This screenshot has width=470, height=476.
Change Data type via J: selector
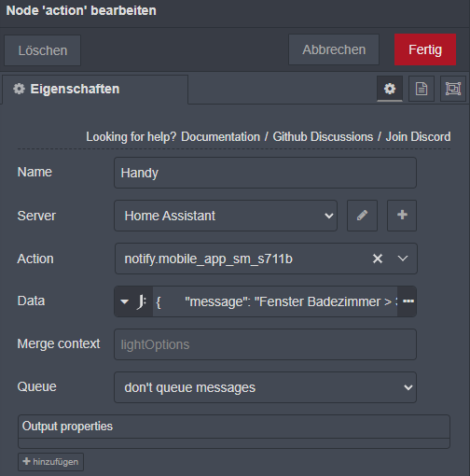tap(133, 301)
